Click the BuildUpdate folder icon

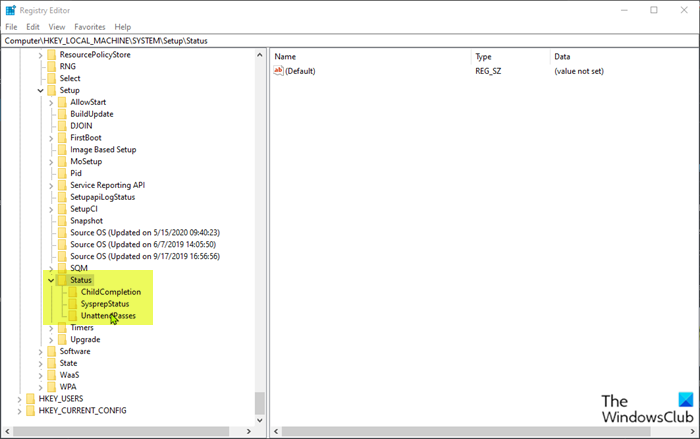click(x=62, y=114)
